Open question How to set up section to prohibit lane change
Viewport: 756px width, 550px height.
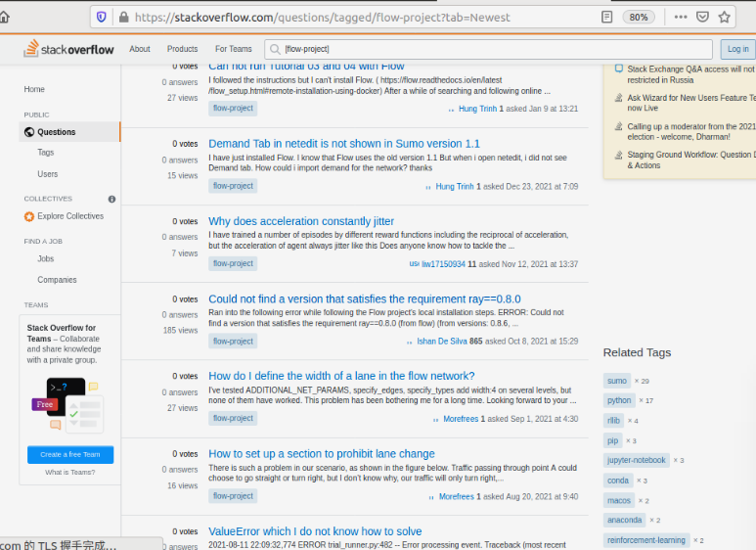click(x=322, y=454)
